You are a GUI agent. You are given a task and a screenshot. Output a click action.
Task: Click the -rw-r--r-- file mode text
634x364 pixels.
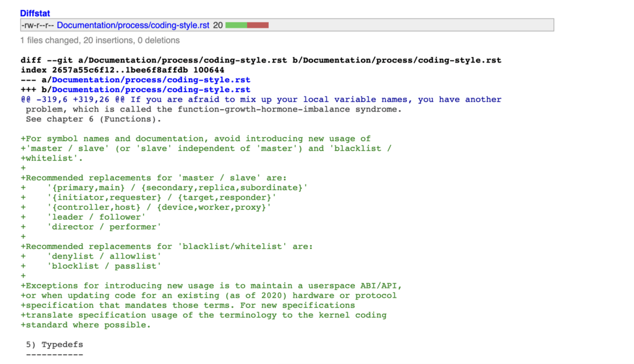pyautogui.click(x=38, y=25)
